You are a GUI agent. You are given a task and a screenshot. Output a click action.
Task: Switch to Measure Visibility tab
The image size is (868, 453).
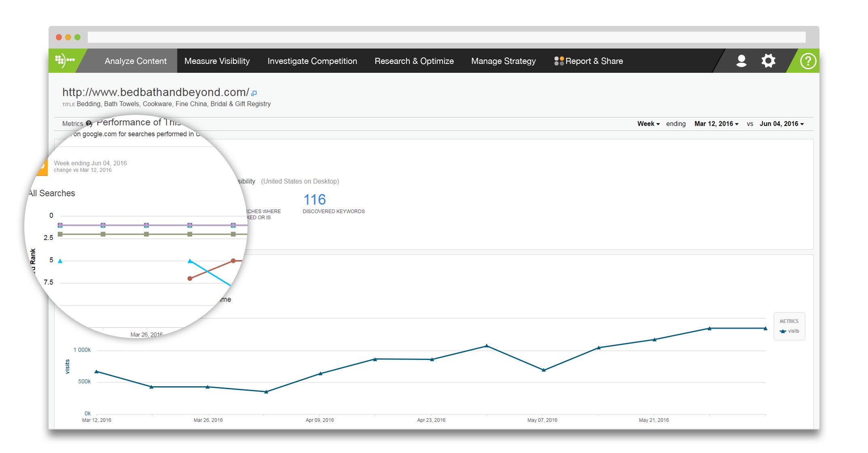pyautogui.click(x=217, y=61)
